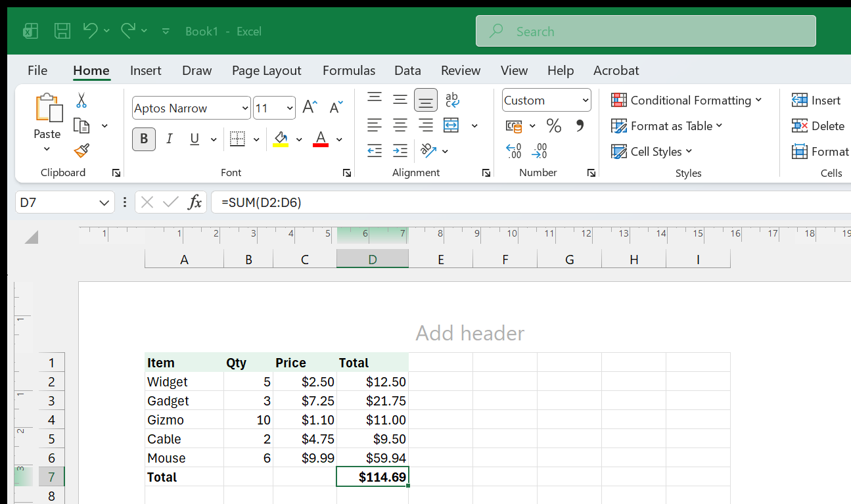Click the formula bar showing =SUM(D2:D6)
The width and height of the screenshot is (851, 504).
tap(531, 202)
